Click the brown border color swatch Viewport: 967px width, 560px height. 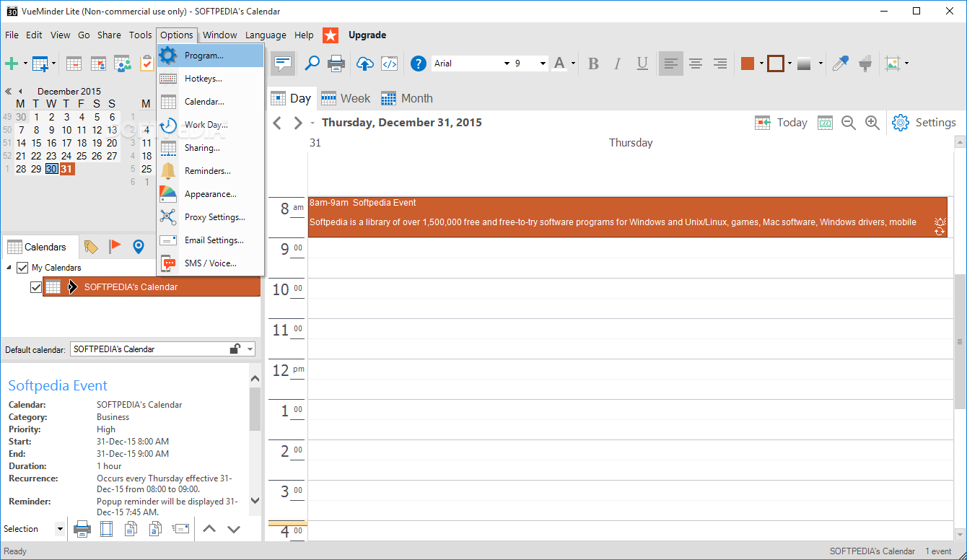tap(776, 64)
